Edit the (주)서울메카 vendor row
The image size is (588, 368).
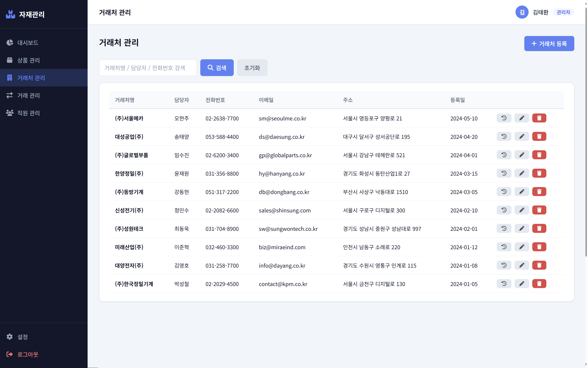(x=522, y=118)
